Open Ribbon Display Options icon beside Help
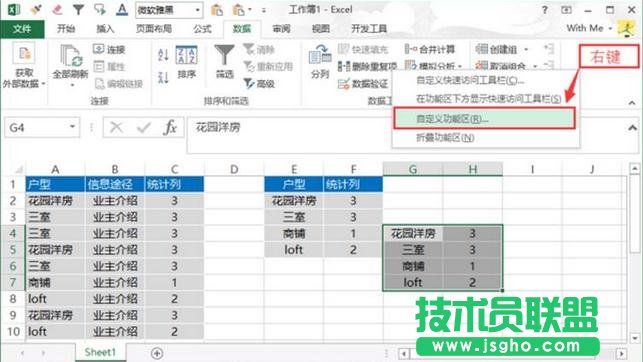 point(566,9)
